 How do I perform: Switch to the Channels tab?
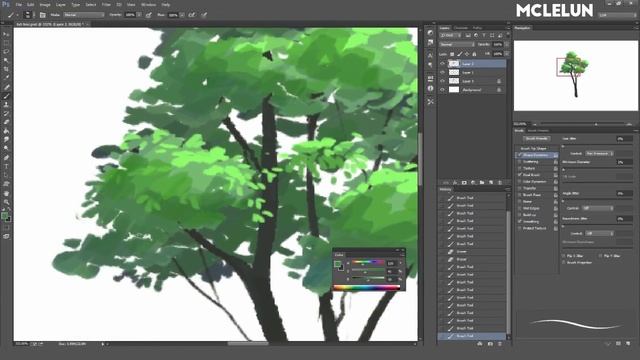(x=461, y=28)
